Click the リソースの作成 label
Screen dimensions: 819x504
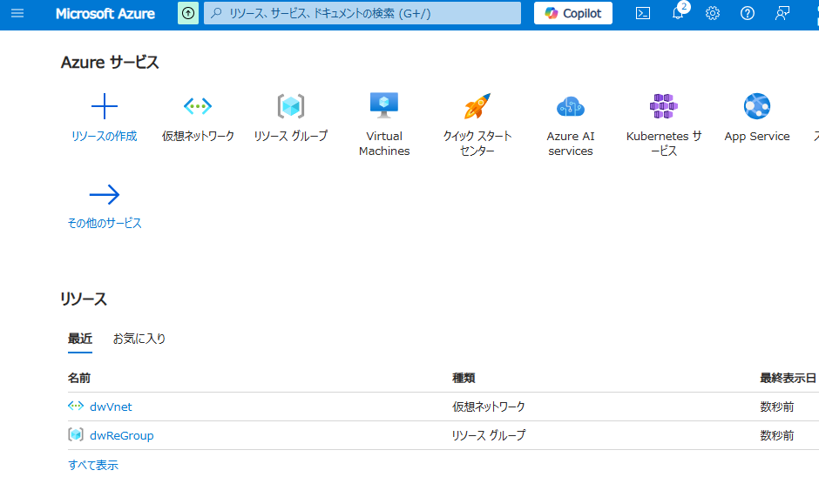tap(105, 136)
